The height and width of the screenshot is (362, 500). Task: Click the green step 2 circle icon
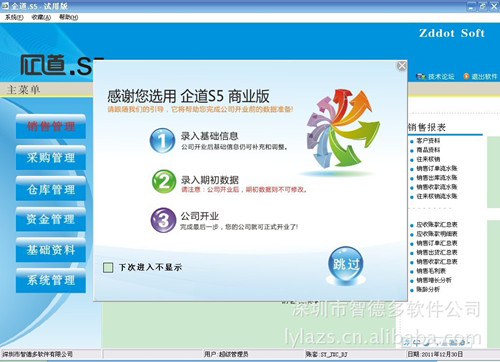click(x=164, y=182)
